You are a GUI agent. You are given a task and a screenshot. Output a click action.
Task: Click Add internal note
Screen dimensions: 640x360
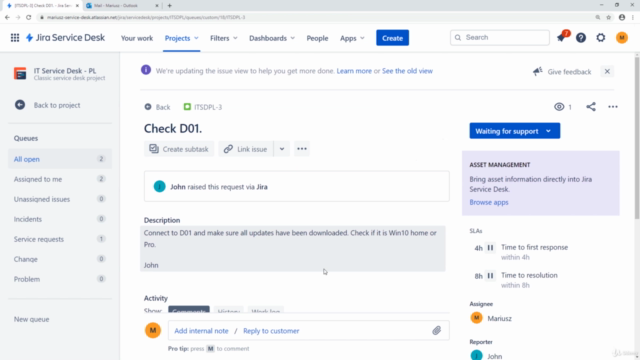coord(201,331)
